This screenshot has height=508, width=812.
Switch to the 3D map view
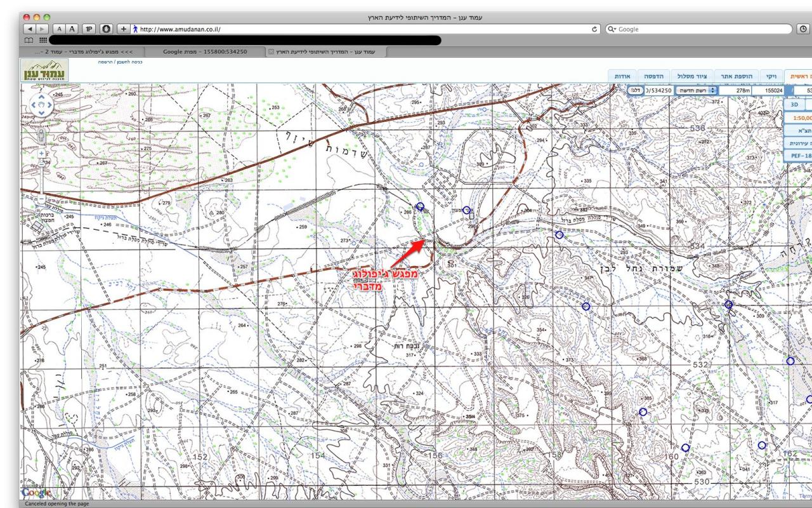coord(794,104)
